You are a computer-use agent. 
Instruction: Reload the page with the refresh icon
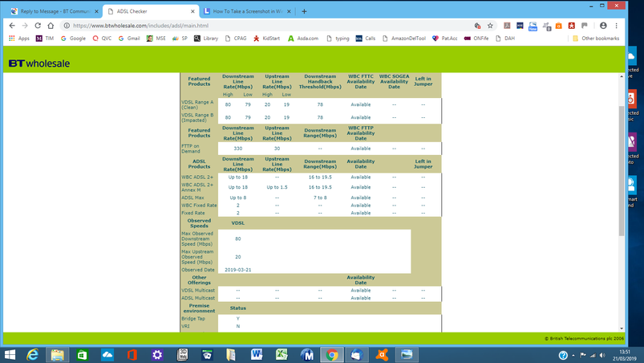click(x=38, y=26)
